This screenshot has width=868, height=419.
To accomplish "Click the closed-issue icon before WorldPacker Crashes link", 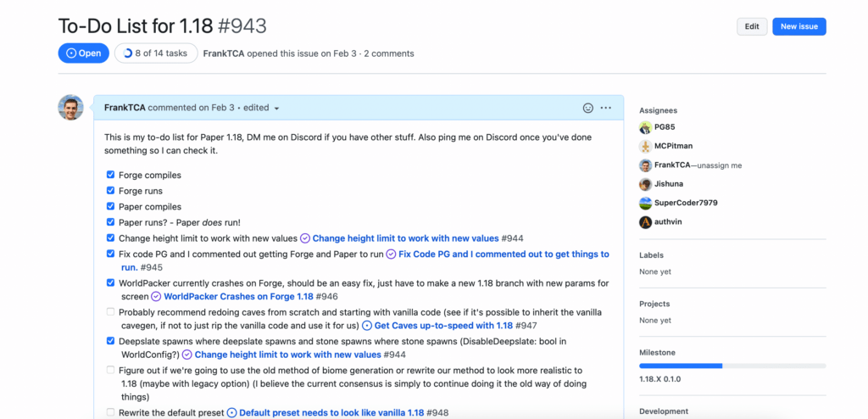I will [156, 297].
